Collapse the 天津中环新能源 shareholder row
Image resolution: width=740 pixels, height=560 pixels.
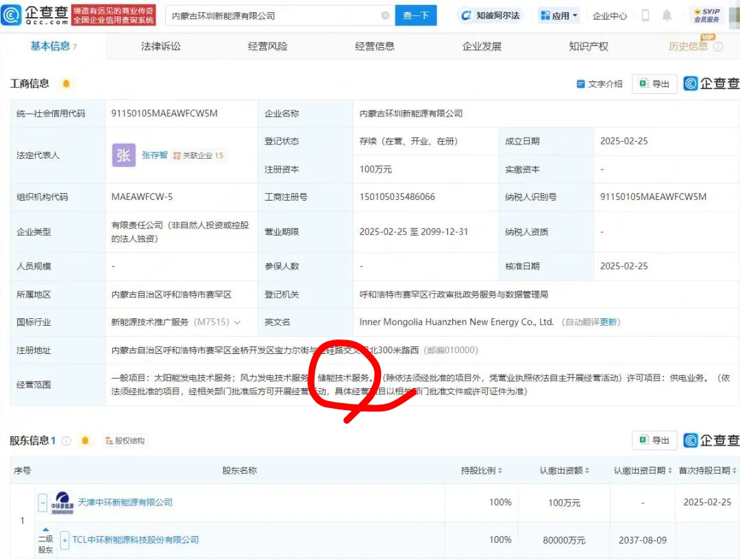point(42,503)
